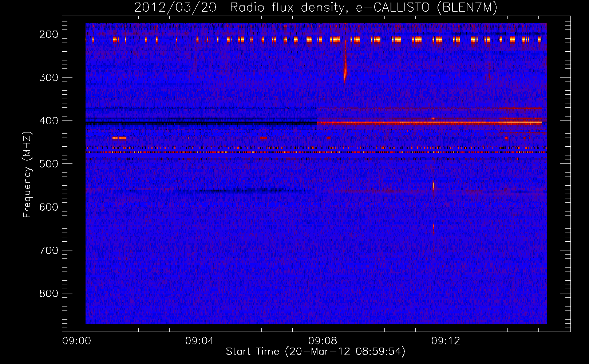Click the 09:12 time tick label
The width and height of the screenshot is (589, 364).
coord(446,341)
